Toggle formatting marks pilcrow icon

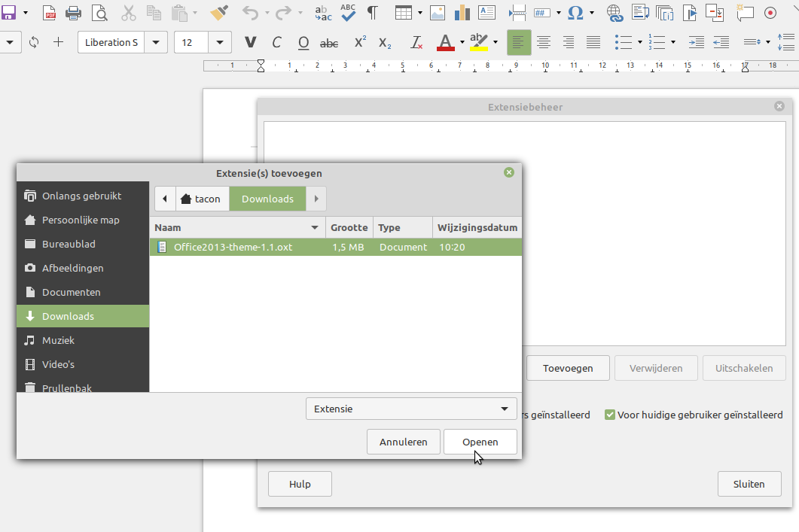pos(372,13)
